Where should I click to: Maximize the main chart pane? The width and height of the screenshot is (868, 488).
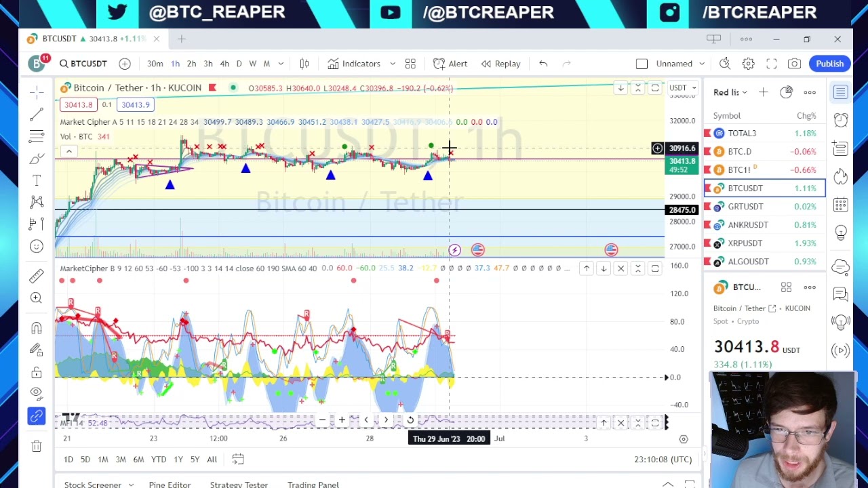(x=655, y=87)
